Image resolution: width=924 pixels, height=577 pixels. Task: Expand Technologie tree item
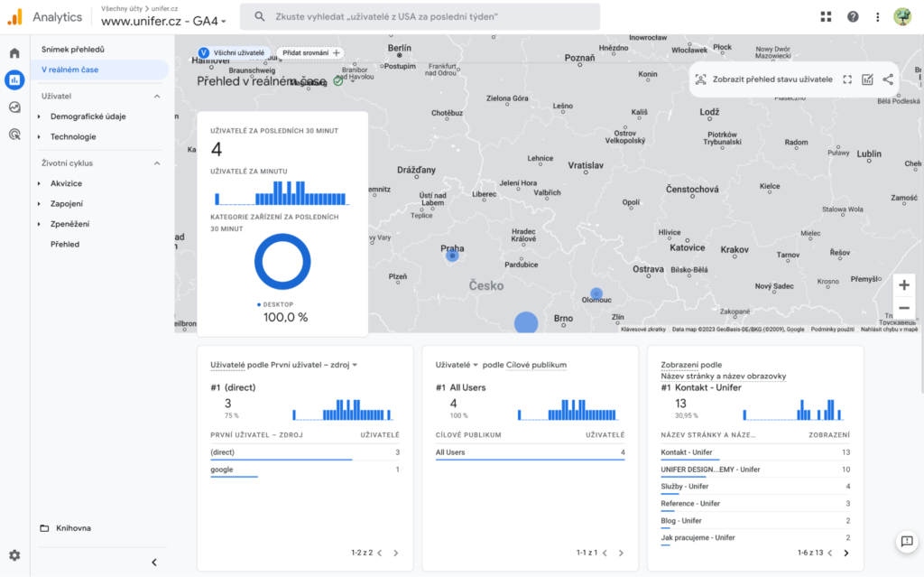coord(40,137)
